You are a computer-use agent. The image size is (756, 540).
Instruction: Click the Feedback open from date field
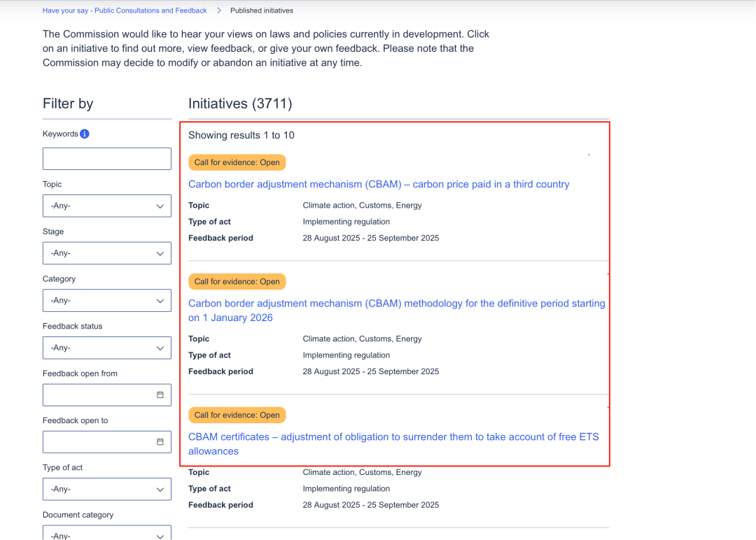pos(98,395)
